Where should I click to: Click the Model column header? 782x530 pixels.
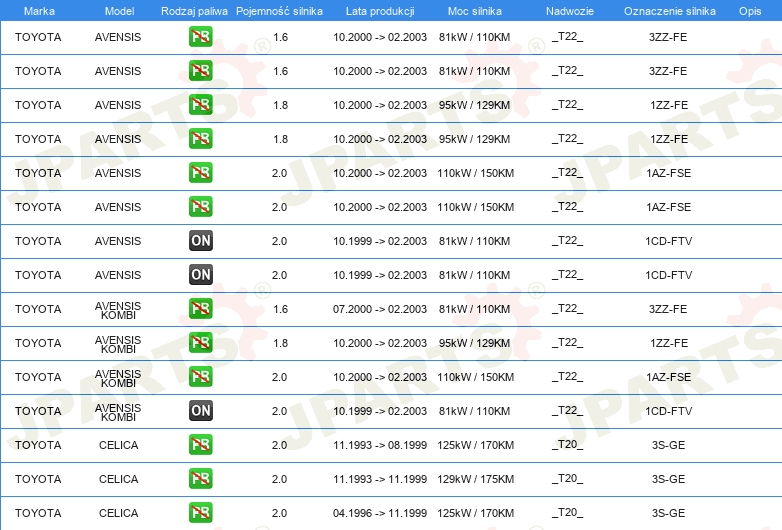tap(119, 11)
